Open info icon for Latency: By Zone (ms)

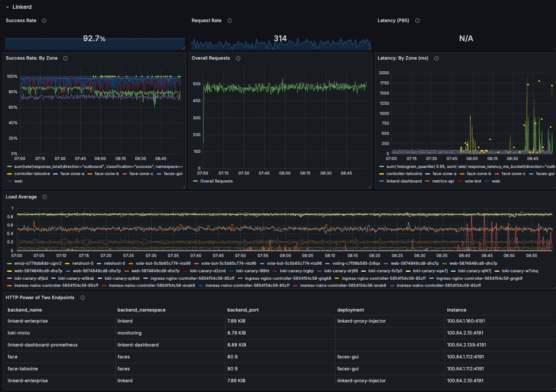click(437, 58)
